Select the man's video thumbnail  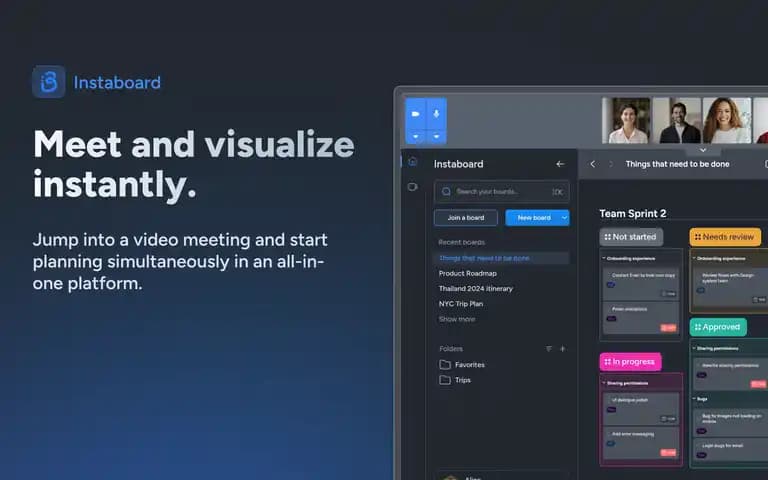pos(677,120)
